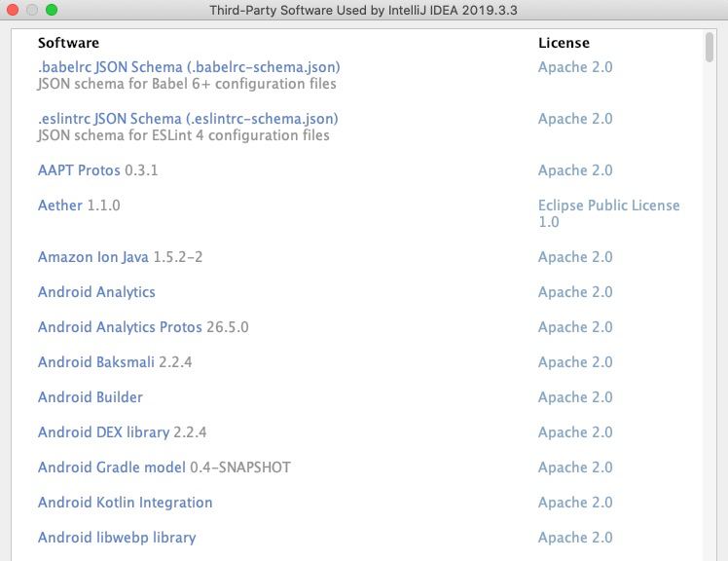Click the AAPT Protos 0.3.1 version text
Image resolution: width=728 pixels, height=561 pixels.
click(x=141, y=170)
